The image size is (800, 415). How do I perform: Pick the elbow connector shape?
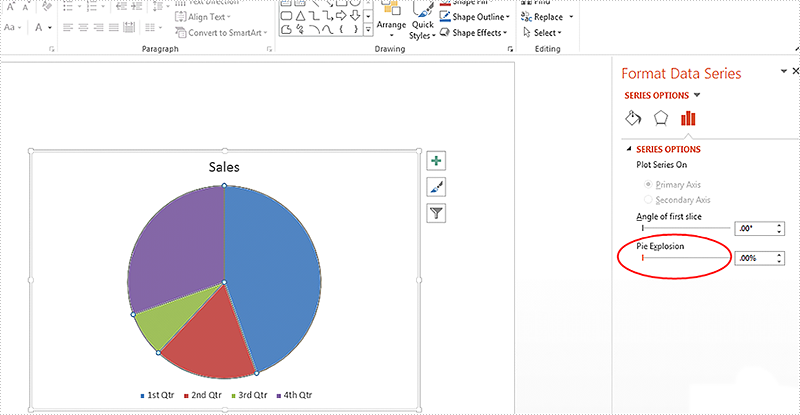point(314,16)
